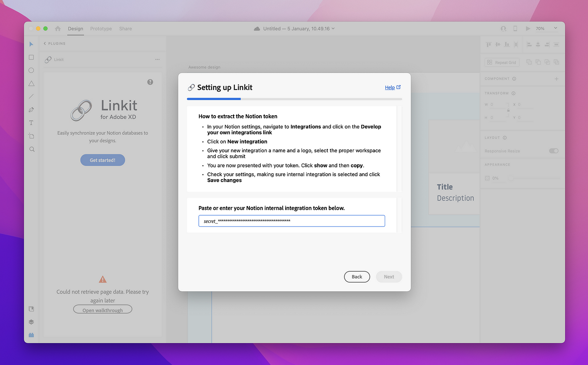This screenshot has width=588, height=365.
Task: Click the Align Right icon
Action: pyautogui.click(x=547, y=44)
